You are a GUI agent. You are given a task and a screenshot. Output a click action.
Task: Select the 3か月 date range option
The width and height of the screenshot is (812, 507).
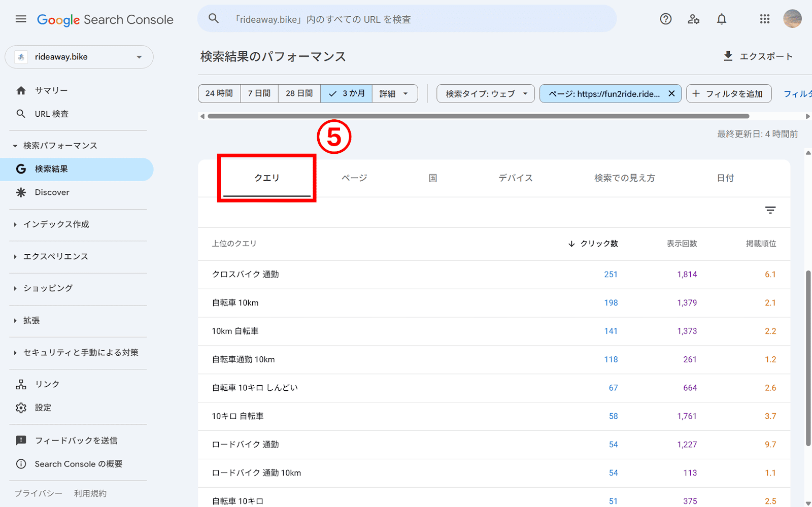[346, 93]
